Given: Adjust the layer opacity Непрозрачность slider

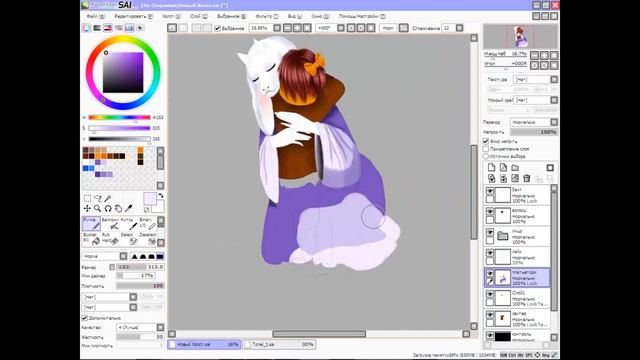Looking at the screenshot, I should click(x=534, y=132).
